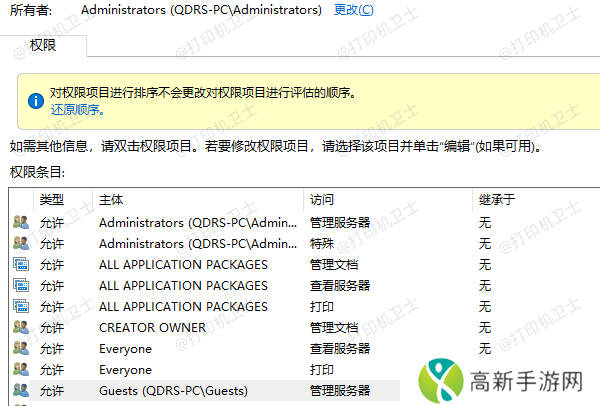
Task: Click 管理文档 access cell for ALL APPLICATION PACKAGES
Action: click(334, 264)
